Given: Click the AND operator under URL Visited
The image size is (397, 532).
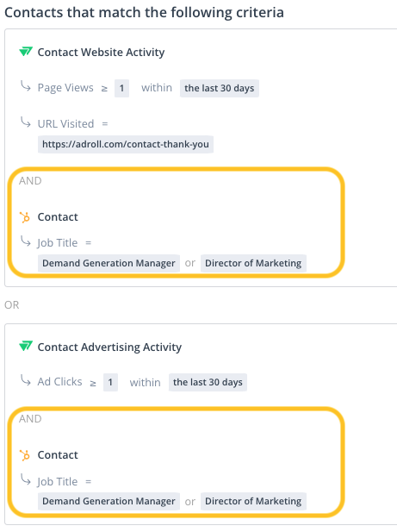Looking at the screenshot, I should (30, 181).
